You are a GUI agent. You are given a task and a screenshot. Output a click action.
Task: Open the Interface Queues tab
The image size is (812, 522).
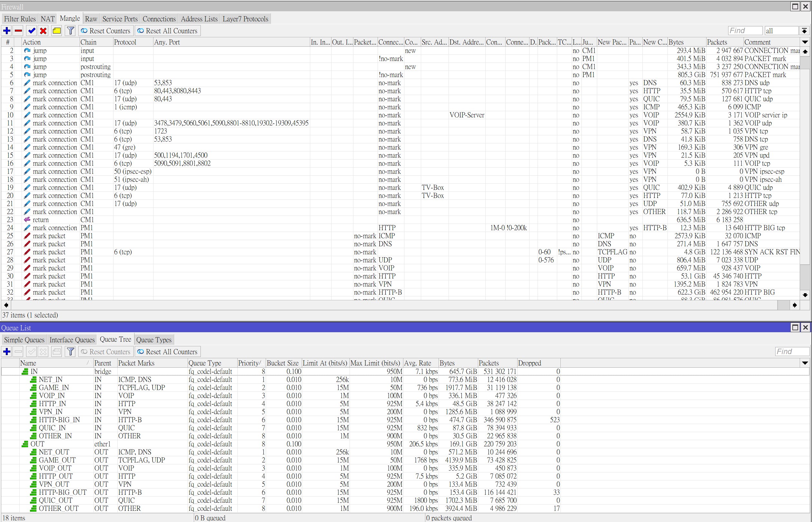(72, 340)
